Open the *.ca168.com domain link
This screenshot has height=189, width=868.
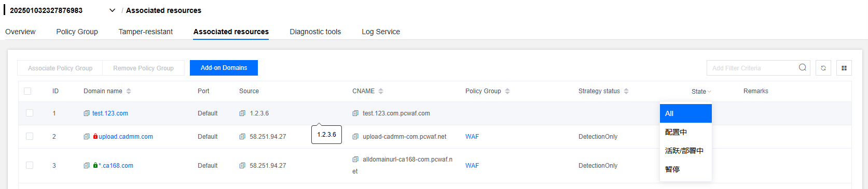[x=116, y=166]
